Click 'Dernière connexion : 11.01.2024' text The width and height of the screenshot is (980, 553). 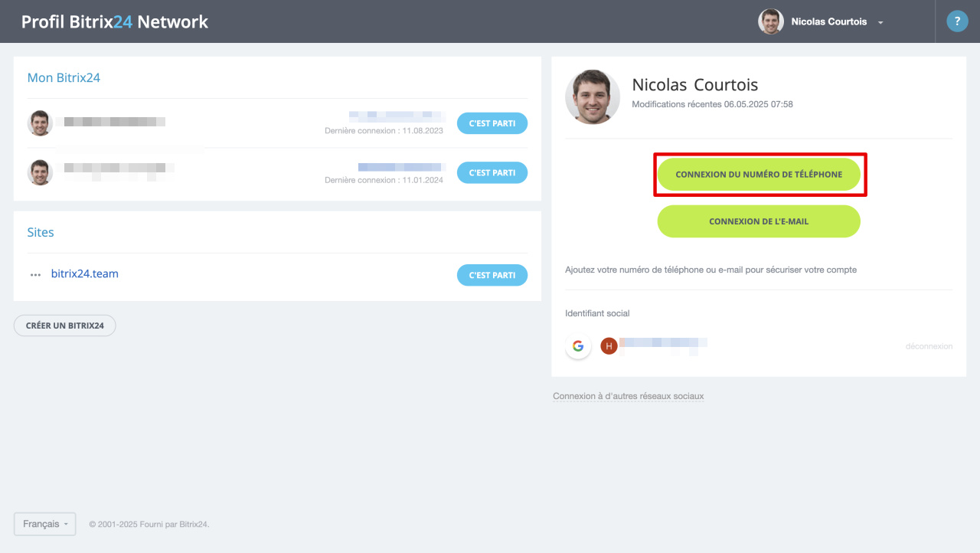384,180
